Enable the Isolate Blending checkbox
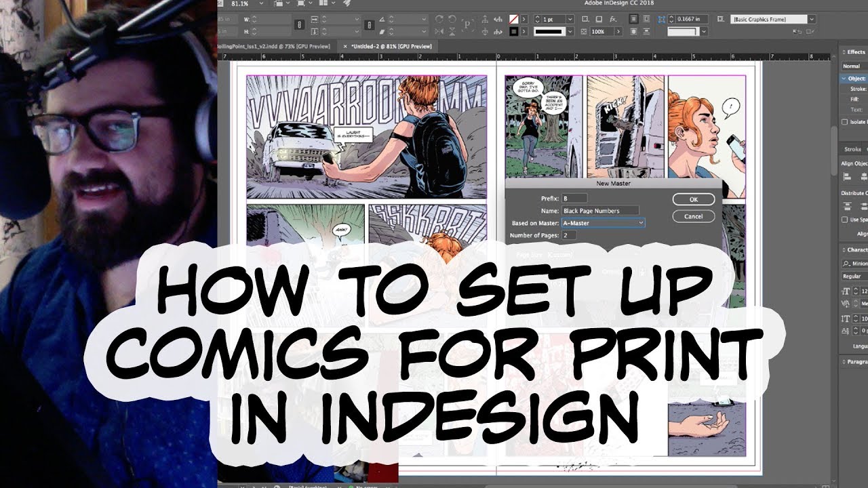The width and height of the screenshot is (868, 488). point(844,122)
